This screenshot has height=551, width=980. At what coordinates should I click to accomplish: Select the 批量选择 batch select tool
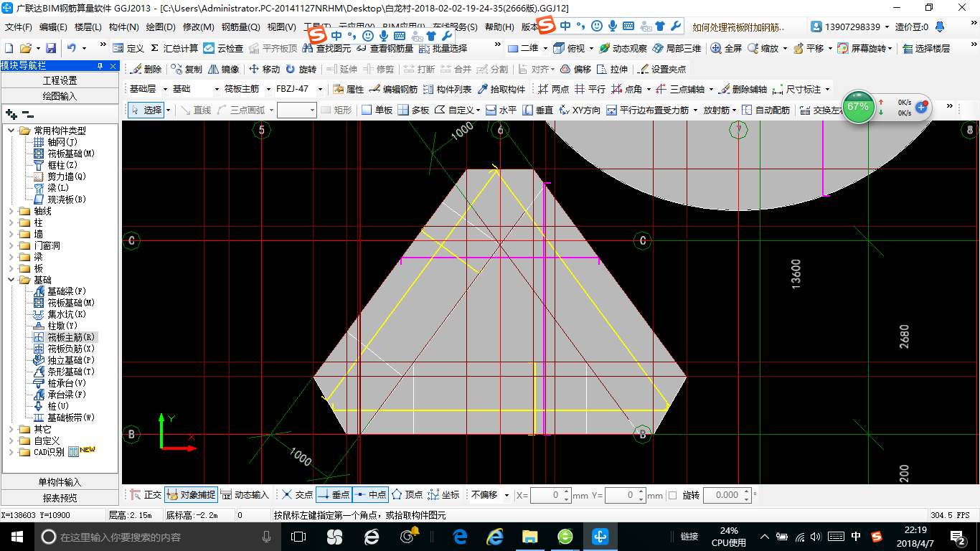tap(443, 48)
